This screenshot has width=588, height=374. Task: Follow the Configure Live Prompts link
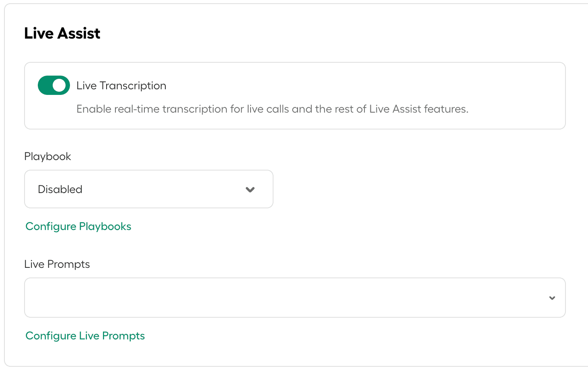pos(85,336)
